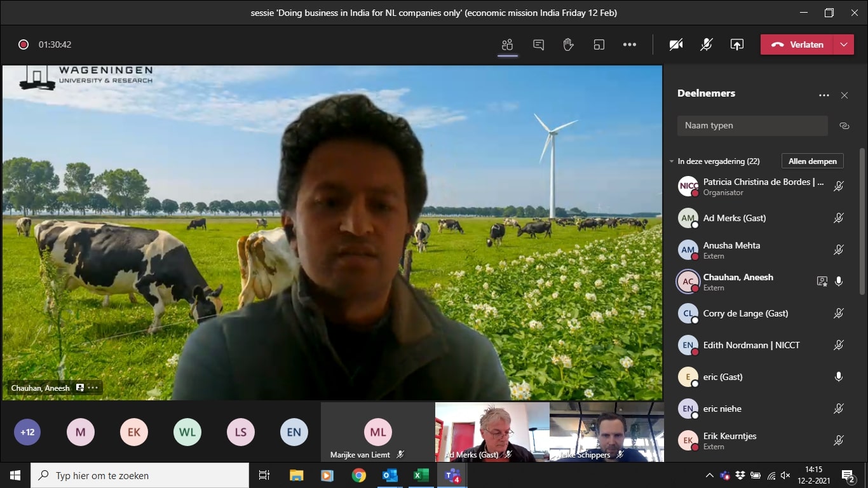The width and height of the screenshot is (868, 488).
Task: Collapse the 'In deze vergadering' section
Action: [672, 161]
